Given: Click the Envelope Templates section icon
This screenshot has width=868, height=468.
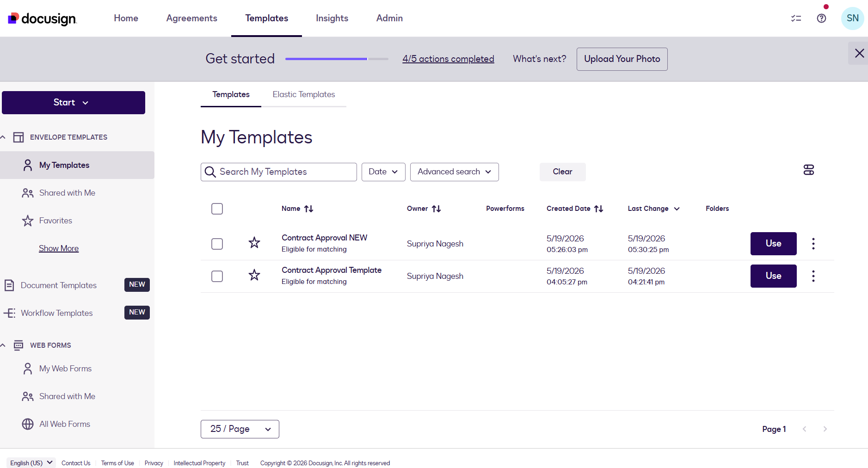Looking at the screenshot, I should [x=18, y=137].
